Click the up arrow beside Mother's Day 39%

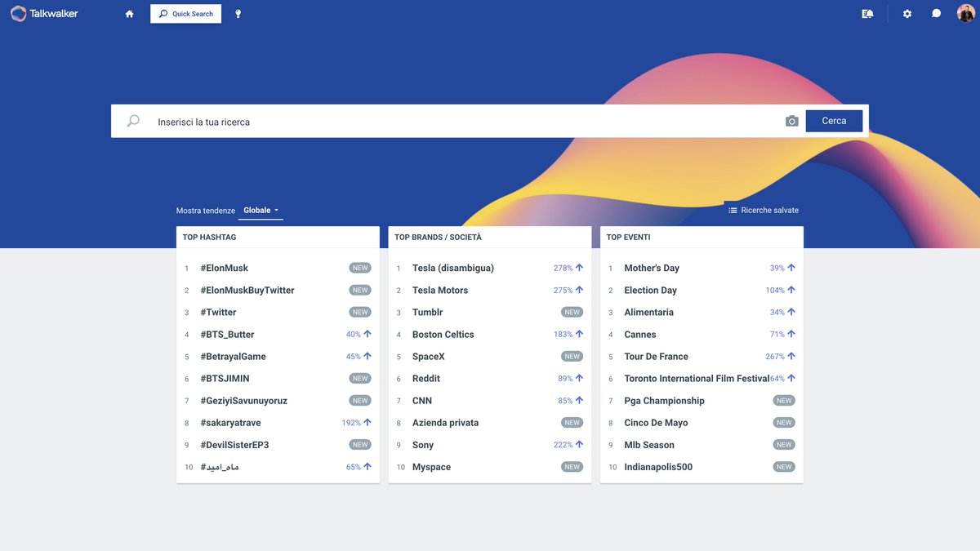tap(791, 268)
